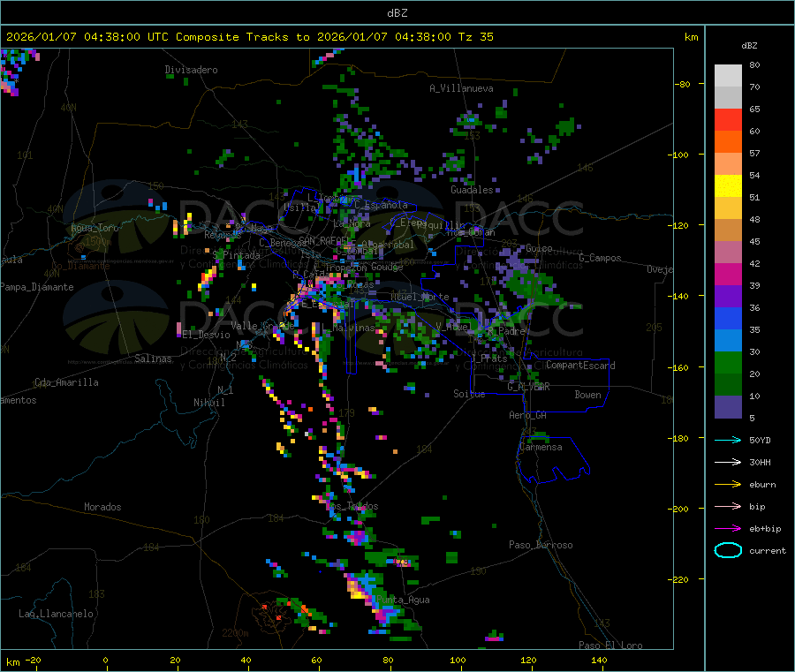Click the yellow eburn arrow legend icon
Viewport: 795px width, 672px height.
[728, 485]
